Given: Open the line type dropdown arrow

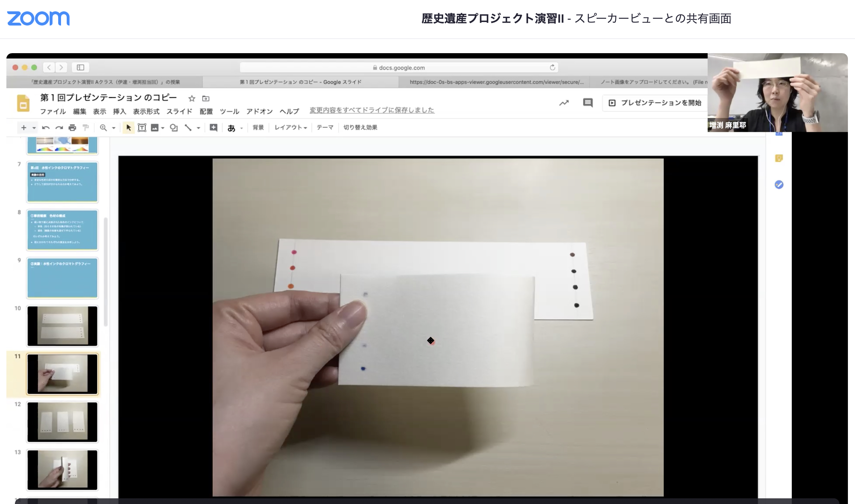Looking at the screenshot, I should 198,128.
